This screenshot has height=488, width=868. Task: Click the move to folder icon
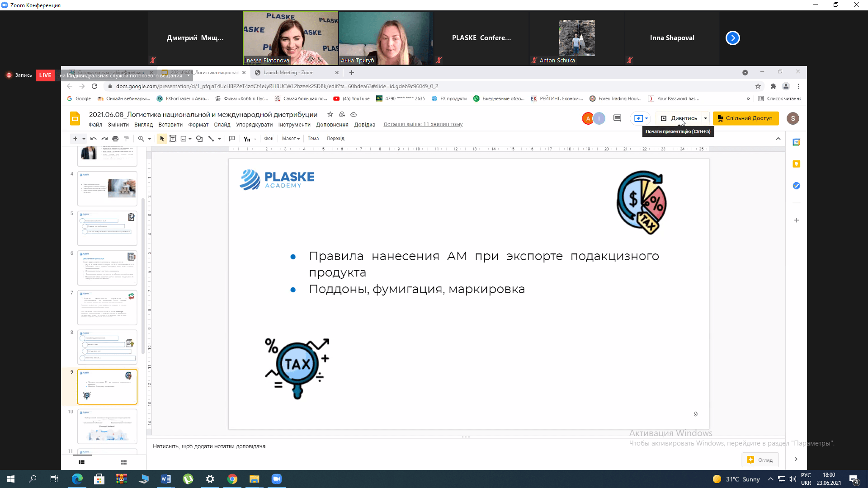342,115
